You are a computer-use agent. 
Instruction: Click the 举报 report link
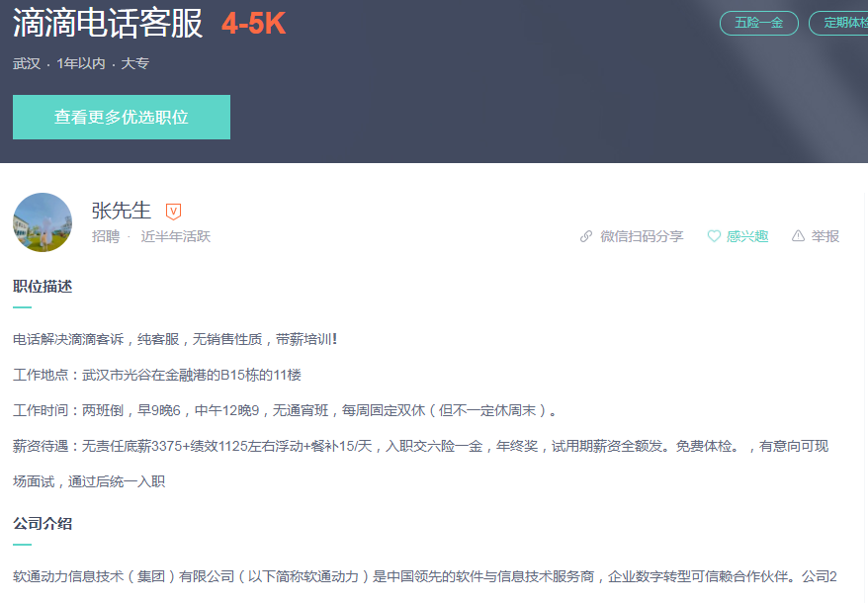[825, 236]
